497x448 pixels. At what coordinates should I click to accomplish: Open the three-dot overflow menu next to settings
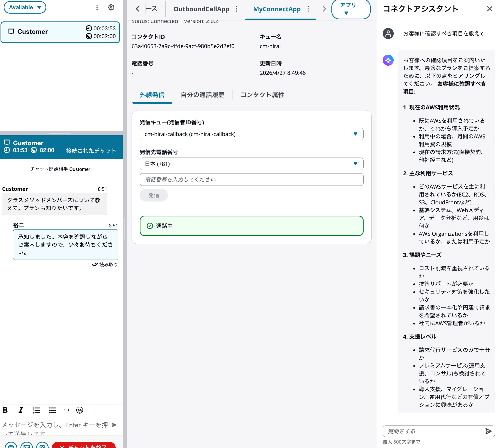coord(97,7)
